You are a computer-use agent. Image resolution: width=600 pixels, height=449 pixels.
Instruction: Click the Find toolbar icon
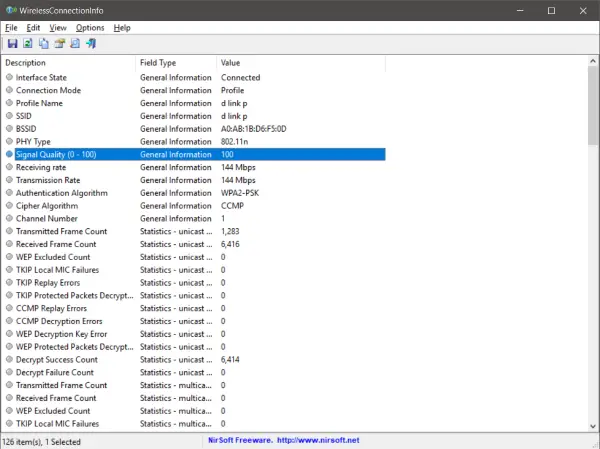tap(75, 44)
